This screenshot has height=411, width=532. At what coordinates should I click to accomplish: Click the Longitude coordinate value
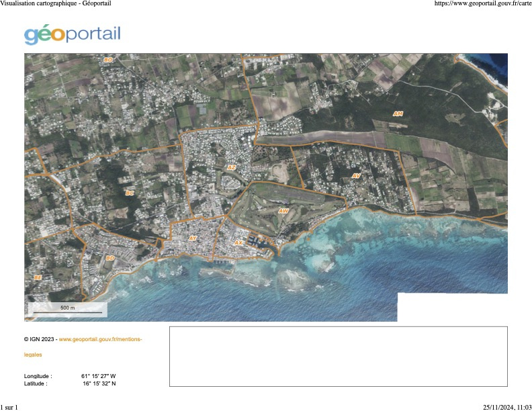click(x=98, y=376)
